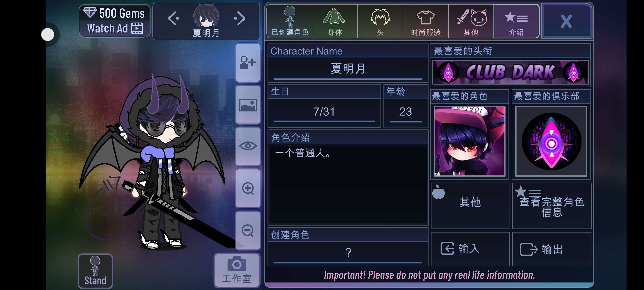The width and height of the screenshot is (644, 290).
Task: Toggle the eye visibility icon
Action: (248, 146)
